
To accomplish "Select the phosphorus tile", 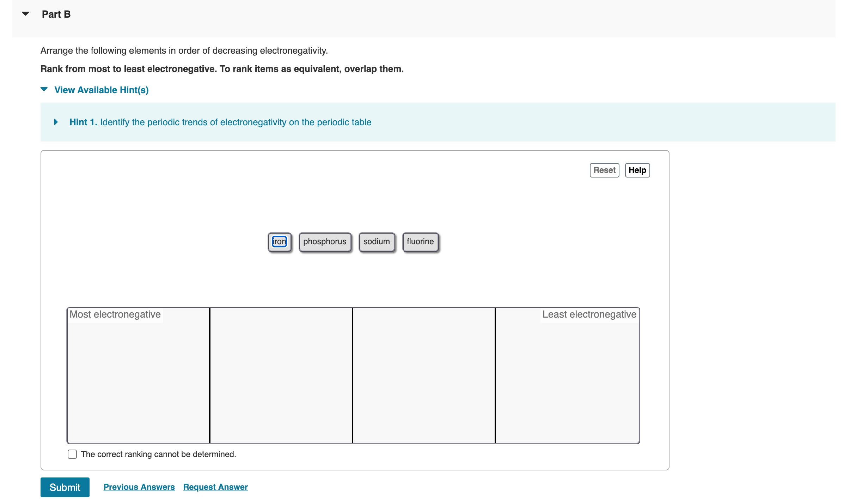I will click(x=325, y=242).
